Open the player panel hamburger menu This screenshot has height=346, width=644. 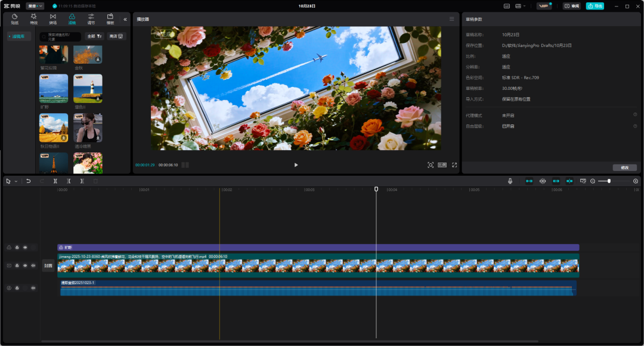point(451,19)
